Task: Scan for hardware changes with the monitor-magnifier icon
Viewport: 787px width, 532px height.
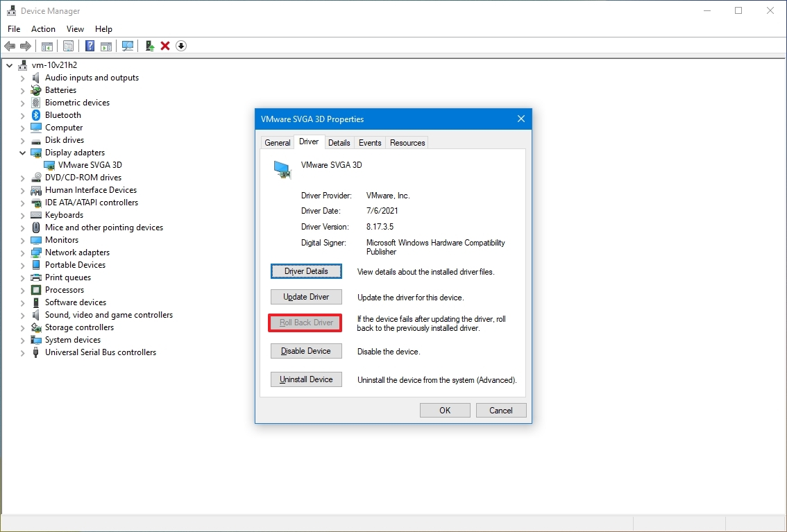Action: (x=128, y=46)
